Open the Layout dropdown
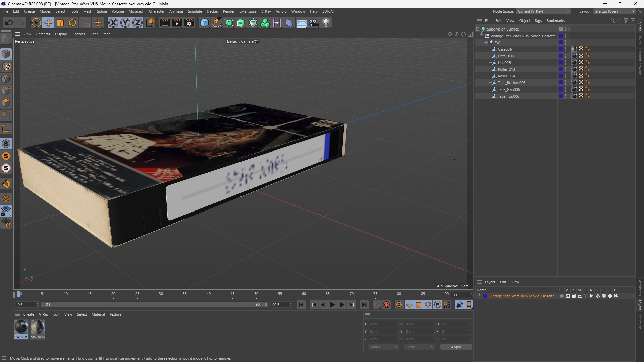 click(614, 11)
